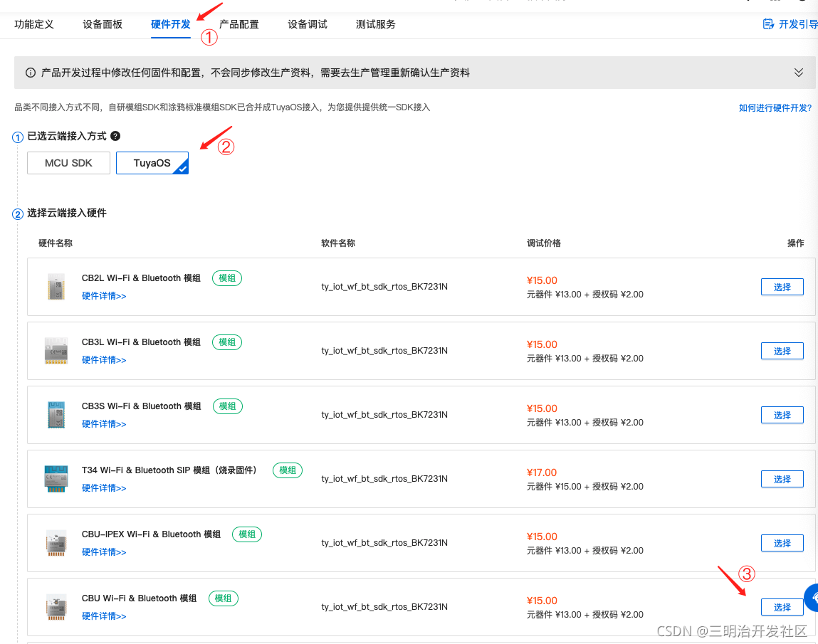Open the 硬件开发 tab
This screenshot has width=818, height=644.
(171, 24)
